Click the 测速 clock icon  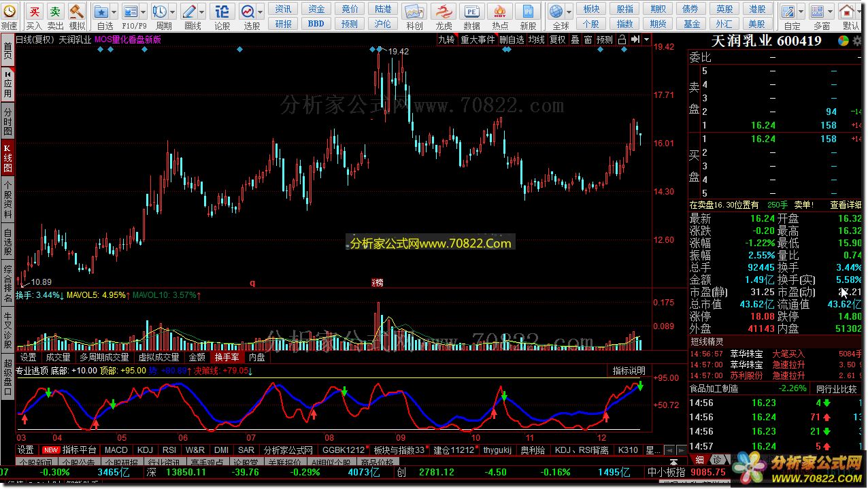click(10, 12)
